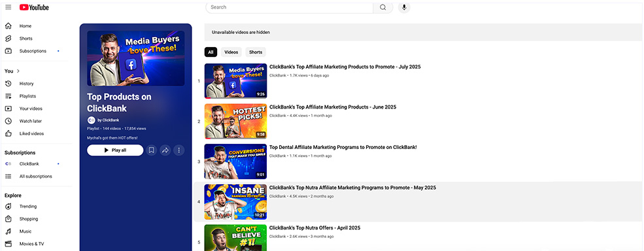The height and width of the screenshot is (251, 644).
Task: Activate voice search microphone
Action: 404,7
